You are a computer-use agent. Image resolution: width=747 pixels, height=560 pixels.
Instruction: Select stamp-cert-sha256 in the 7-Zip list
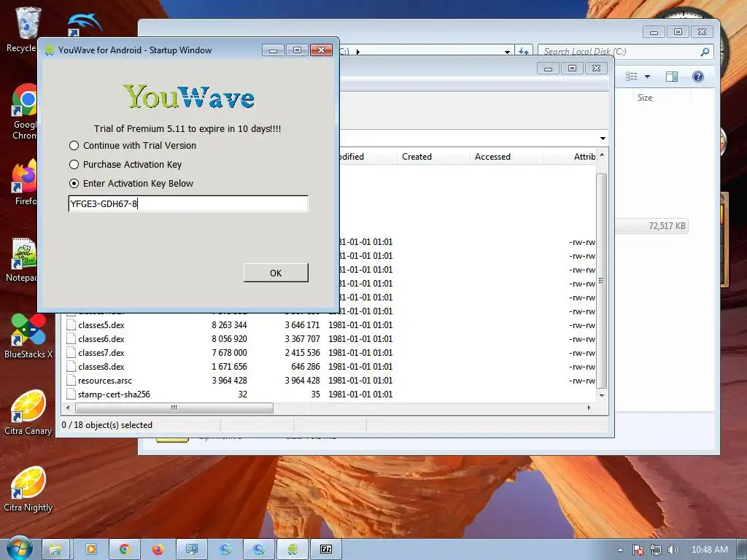(x=114, y=394)
